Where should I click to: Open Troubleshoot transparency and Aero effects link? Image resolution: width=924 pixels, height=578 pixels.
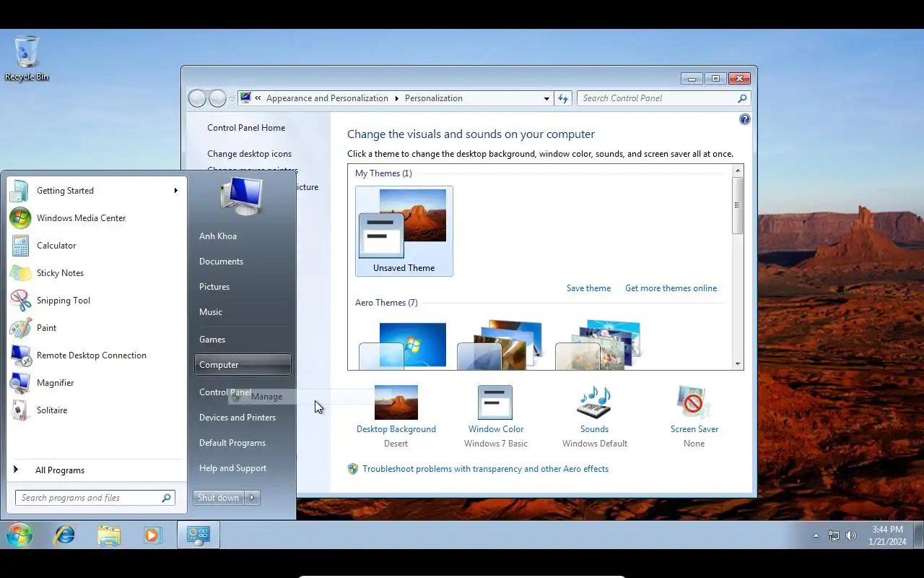pos(485,469)
